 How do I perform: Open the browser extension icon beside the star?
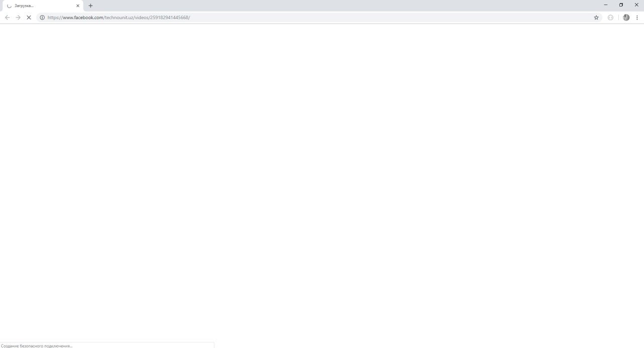610,17
